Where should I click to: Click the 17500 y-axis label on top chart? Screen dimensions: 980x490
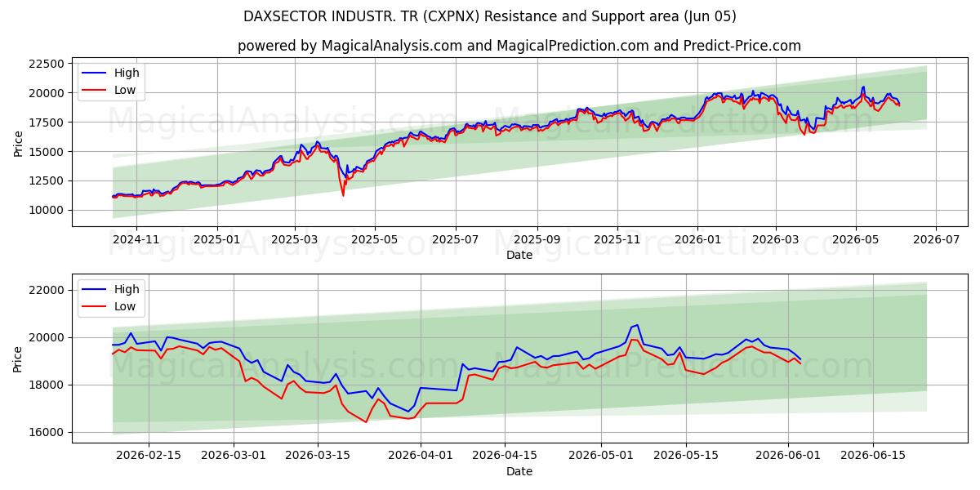pyautogui.click(x=47, y=122)
